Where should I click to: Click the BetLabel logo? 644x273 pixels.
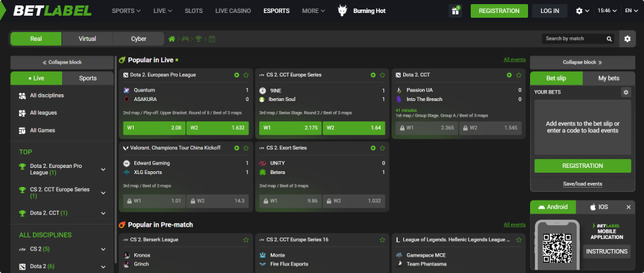(x=52, y=11)
